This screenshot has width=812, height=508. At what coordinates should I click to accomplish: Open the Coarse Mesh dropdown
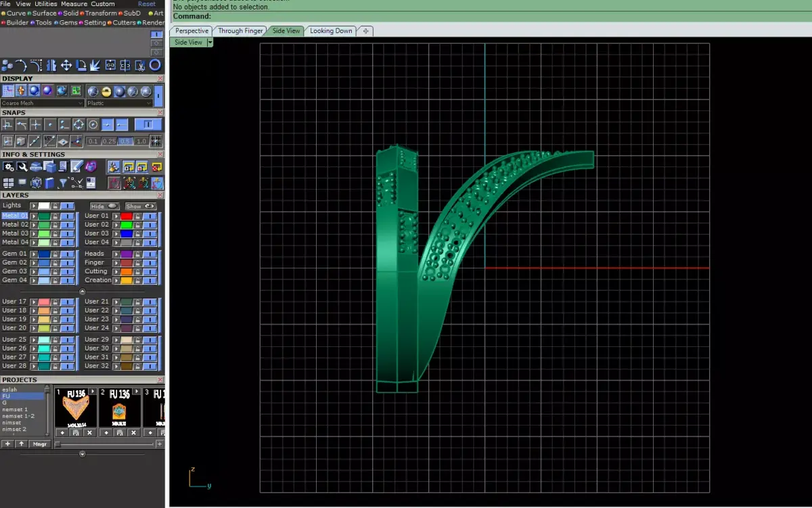point(43,103)
